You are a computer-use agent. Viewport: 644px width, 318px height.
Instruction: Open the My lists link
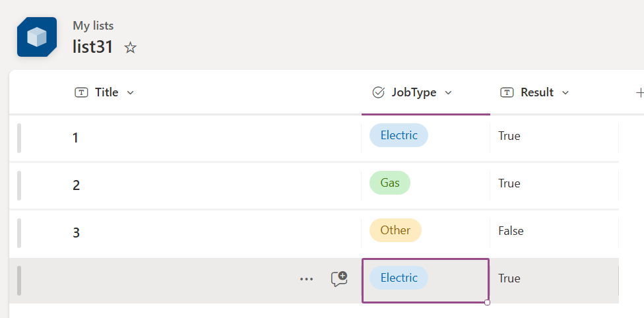coord(93,26)
